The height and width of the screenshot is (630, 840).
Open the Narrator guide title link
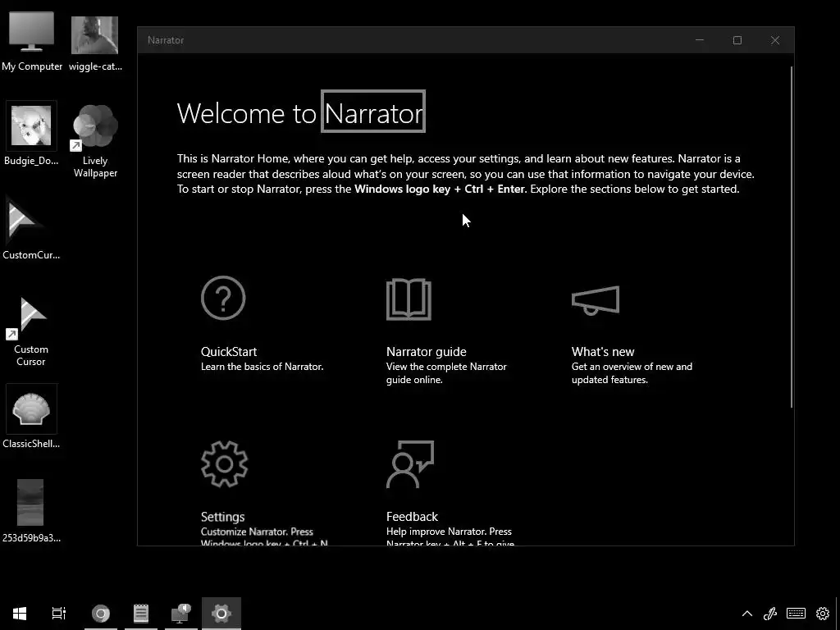point(426,351)
